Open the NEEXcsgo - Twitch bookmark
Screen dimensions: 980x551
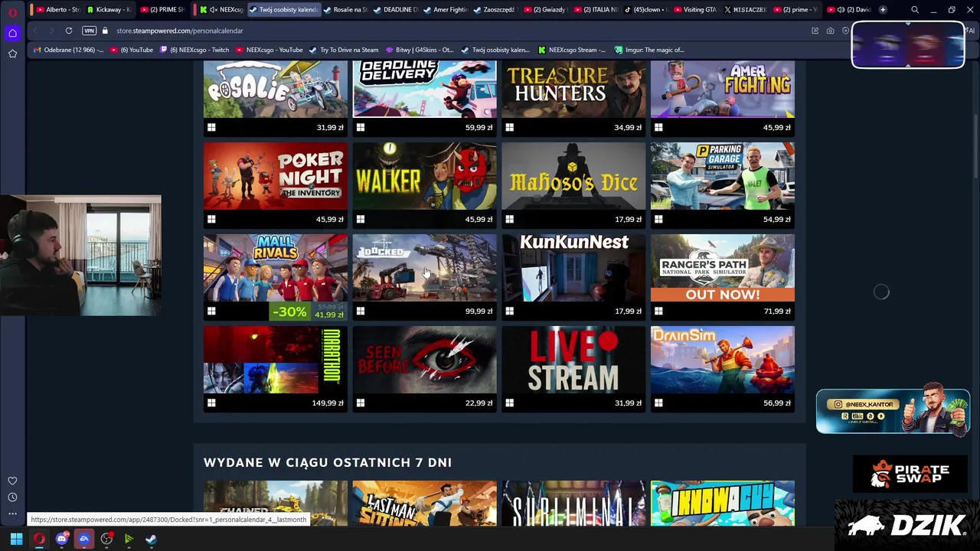[x=194, y=50]
